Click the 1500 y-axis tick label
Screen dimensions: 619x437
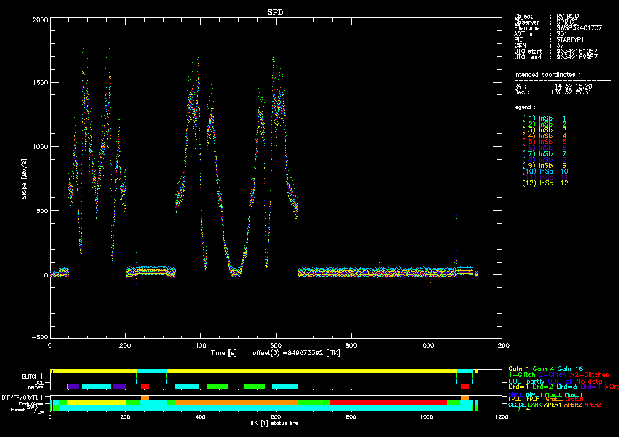[38, 83]
